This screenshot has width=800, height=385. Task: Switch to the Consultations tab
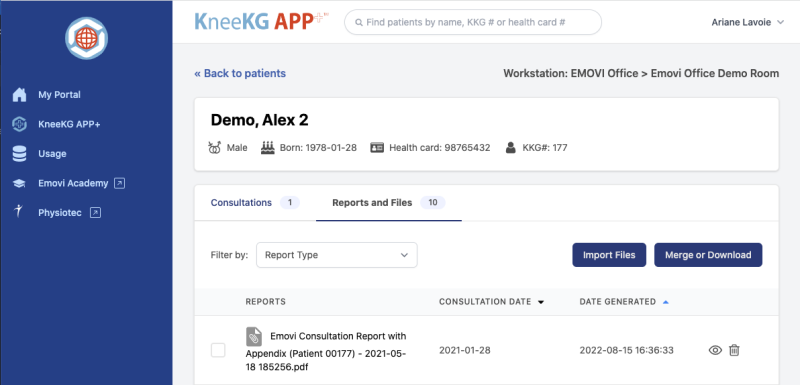click(255, 202)
